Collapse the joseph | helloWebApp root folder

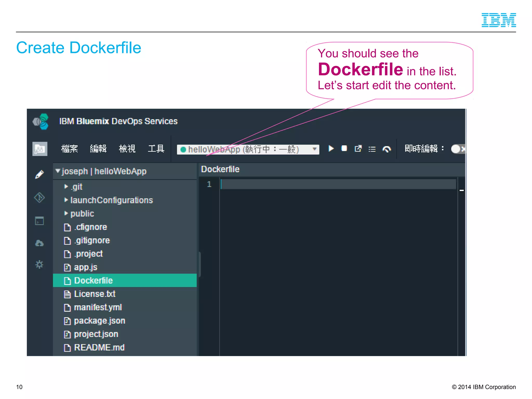(58, 171)
